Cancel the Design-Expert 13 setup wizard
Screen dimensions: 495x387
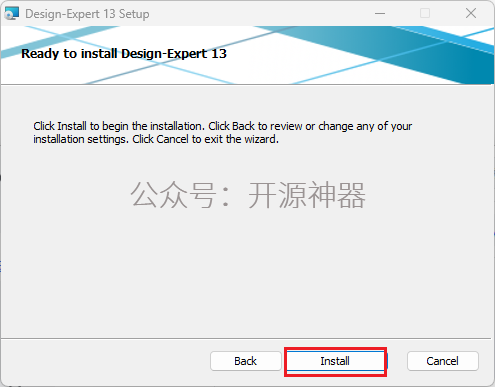[x=443, y=361]
